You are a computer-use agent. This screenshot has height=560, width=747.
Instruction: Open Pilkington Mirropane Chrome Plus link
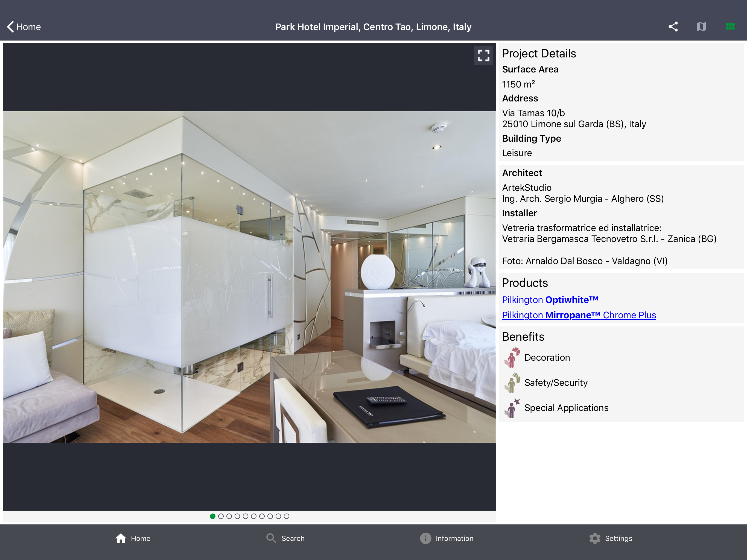coord(579,315)
